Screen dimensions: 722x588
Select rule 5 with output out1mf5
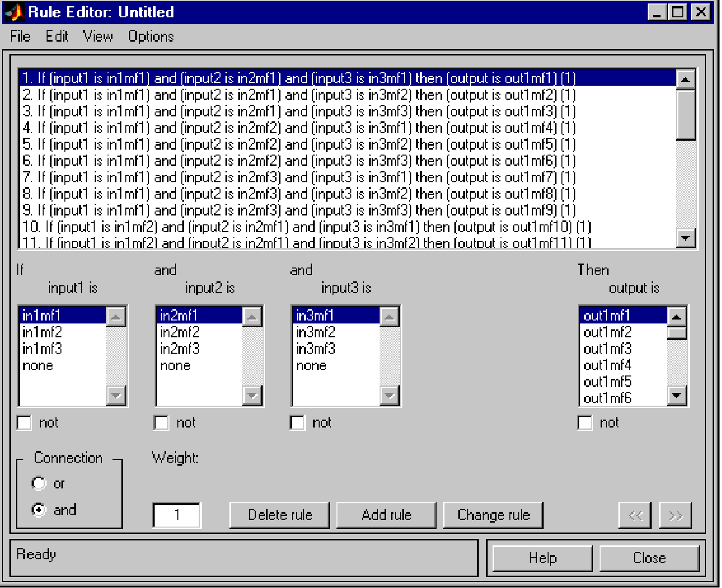pyautogui.click(x=347, y=145)
